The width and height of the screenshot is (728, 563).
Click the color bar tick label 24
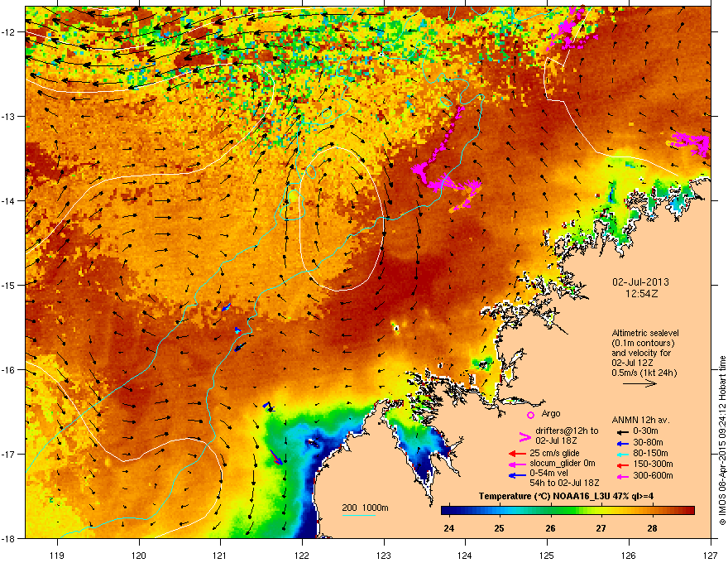(x=448, y=528)
